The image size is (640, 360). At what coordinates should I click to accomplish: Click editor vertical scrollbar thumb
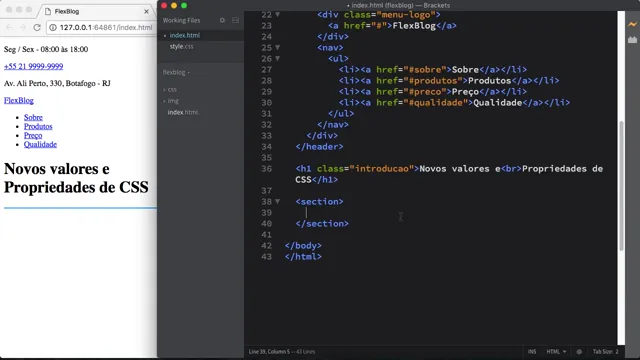pyautogui.click(x=621, y=186)
